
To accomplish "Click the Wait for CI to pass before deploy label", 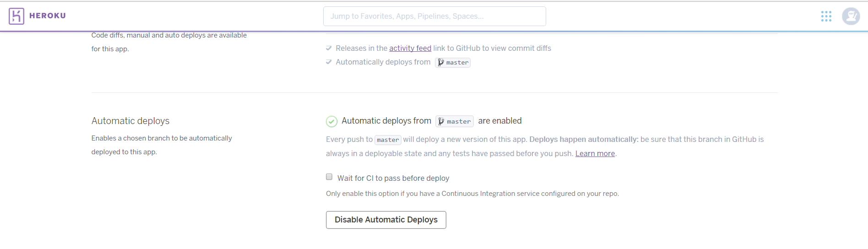I will pos(393,178).
